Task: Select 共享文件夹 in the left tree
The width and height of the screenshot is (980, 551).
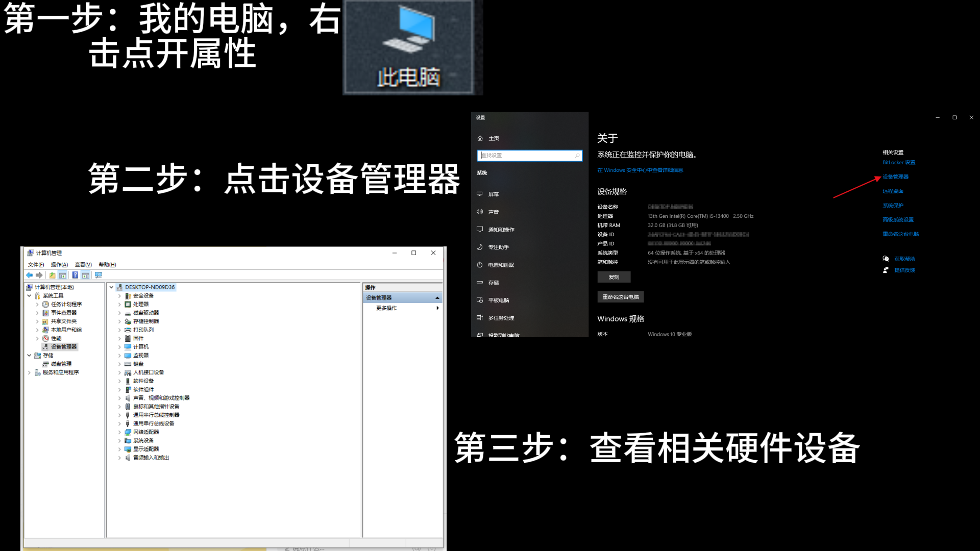Action: [64, 321]
